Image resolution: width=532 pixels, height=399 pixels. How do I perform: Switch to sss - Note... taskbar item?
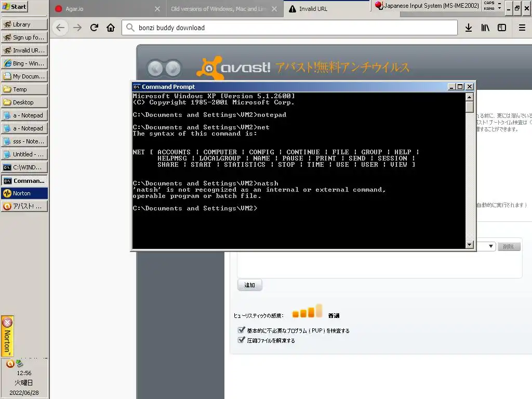(x=24, y=141)
